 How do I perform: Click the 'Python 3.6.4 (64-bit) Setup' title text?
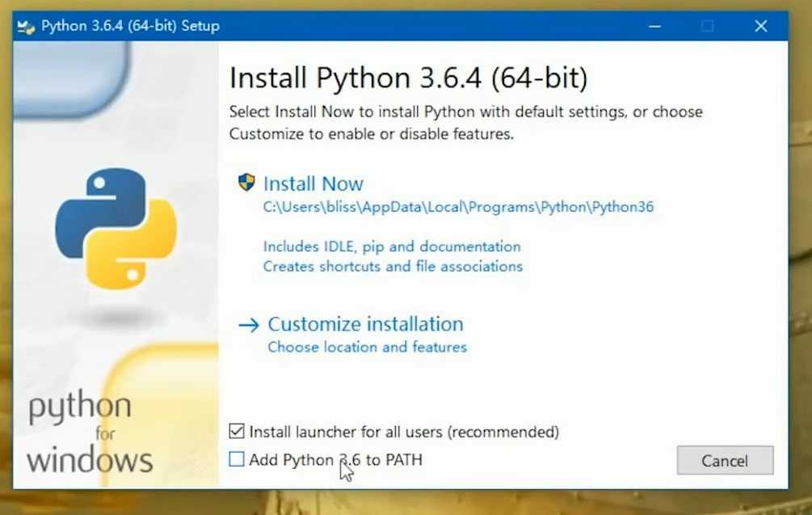[131, 26]
